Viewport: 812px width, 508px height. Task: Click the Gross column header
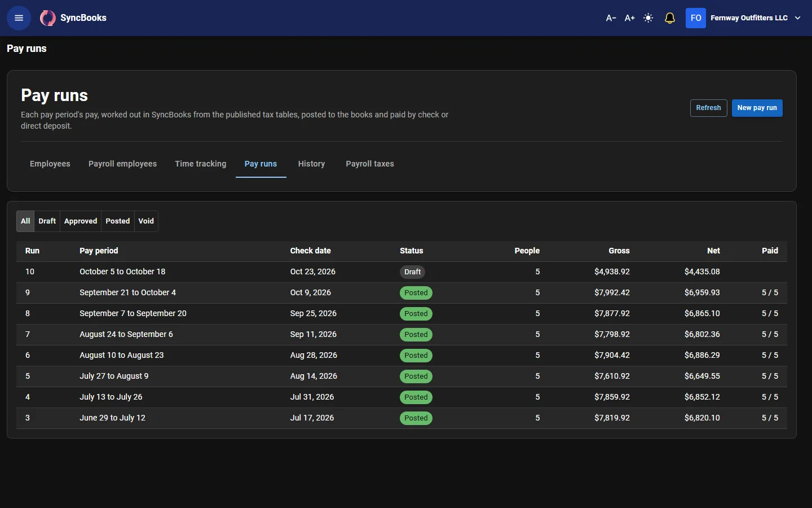(x=619, y=251)
